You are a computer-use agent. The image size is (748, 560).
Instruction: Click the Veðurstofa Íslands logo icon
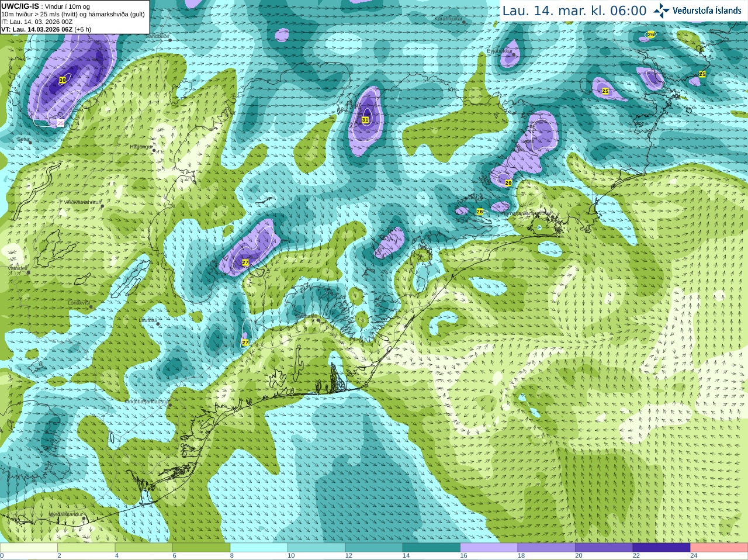662,11
